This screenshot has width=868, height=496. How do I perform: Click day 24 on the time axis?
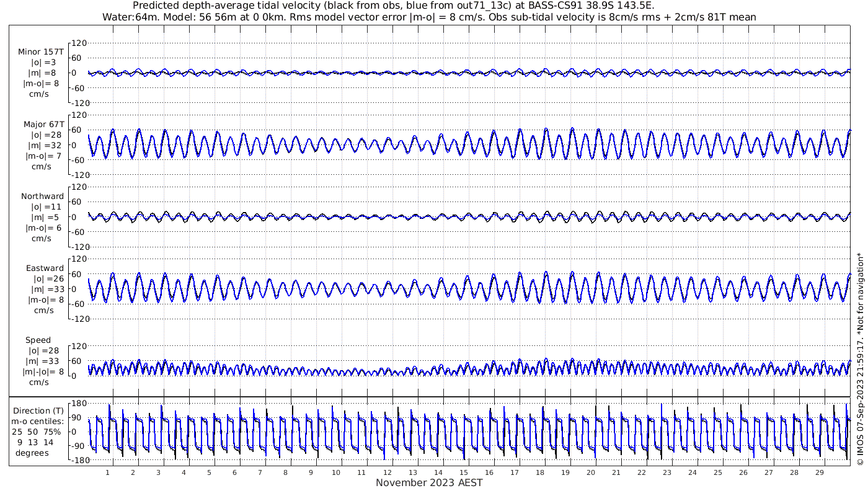point(693,472)
